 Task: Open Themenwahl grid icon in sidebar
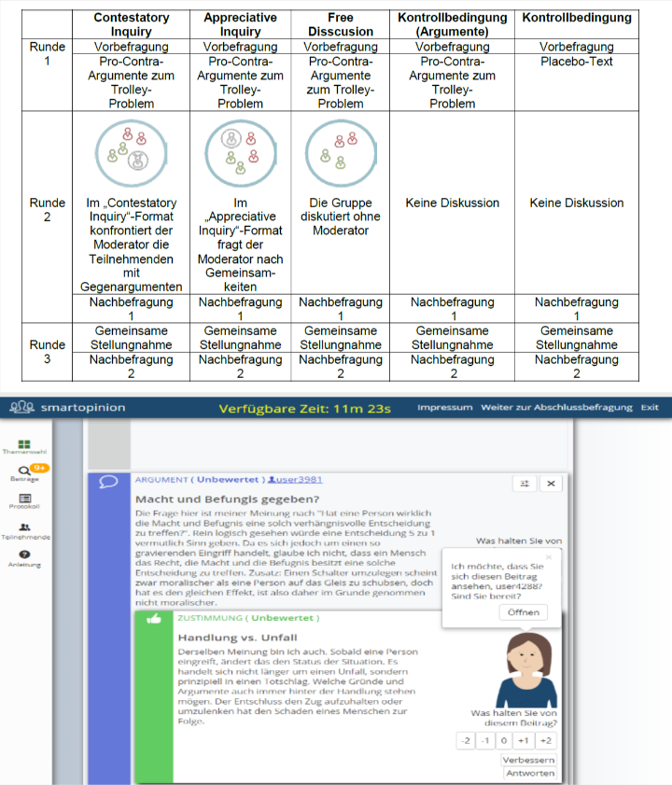(24, 444)
